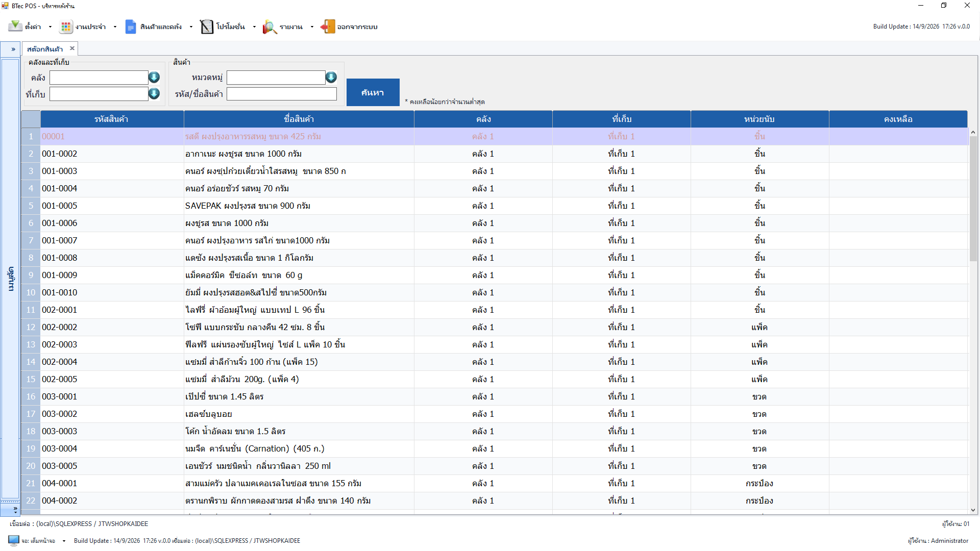Open the หมวดหมู่ category lookup arrow
Screen dimensions: 980x551
click(x=331, y=78)
